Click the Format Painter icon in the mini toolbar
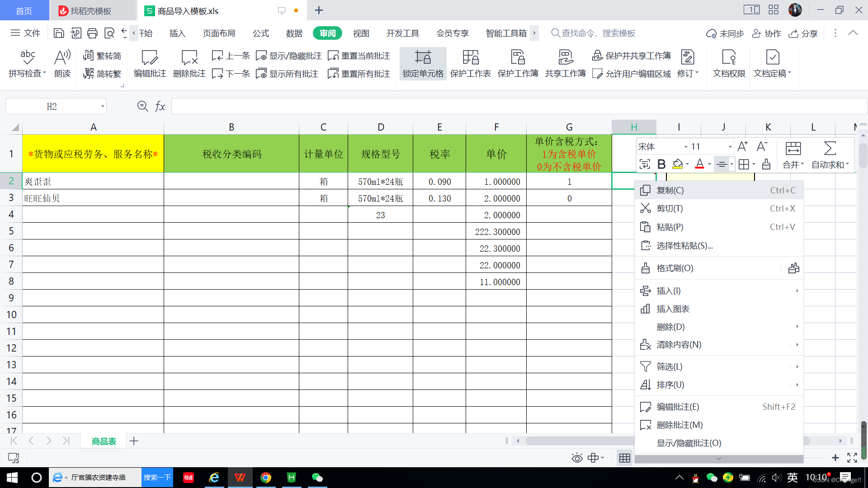 pos(766,164)
